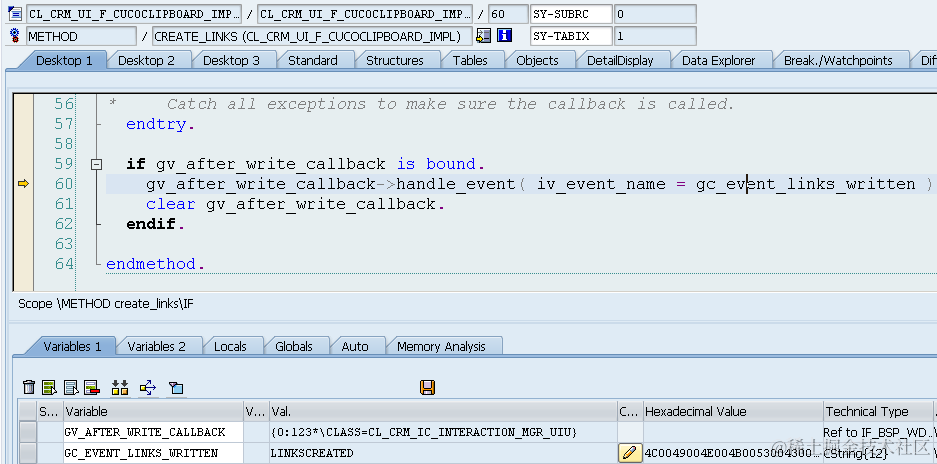Image resolution: width=937 pixels, height=464 pixels.
Task: Select the Variables 2 tab
Action: pyautogui.click(x=157, y=346)
